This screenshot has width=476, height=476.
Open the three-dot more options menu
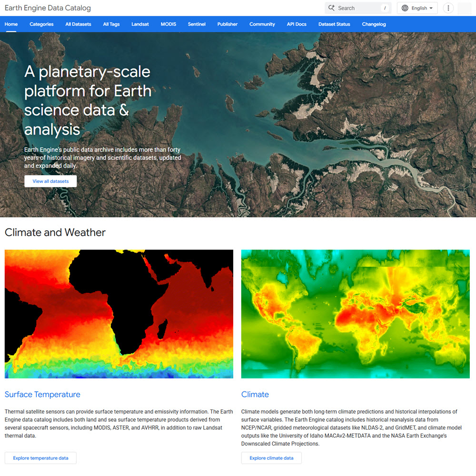pyautogui.click(x=448, y=8)
